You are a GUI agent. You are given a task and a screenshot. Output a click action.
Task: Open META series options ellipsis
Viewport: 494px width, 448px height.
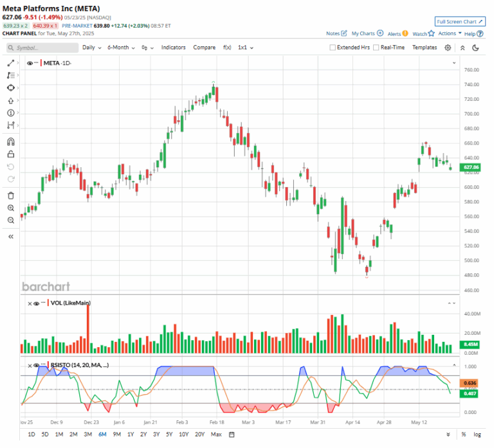36,62
